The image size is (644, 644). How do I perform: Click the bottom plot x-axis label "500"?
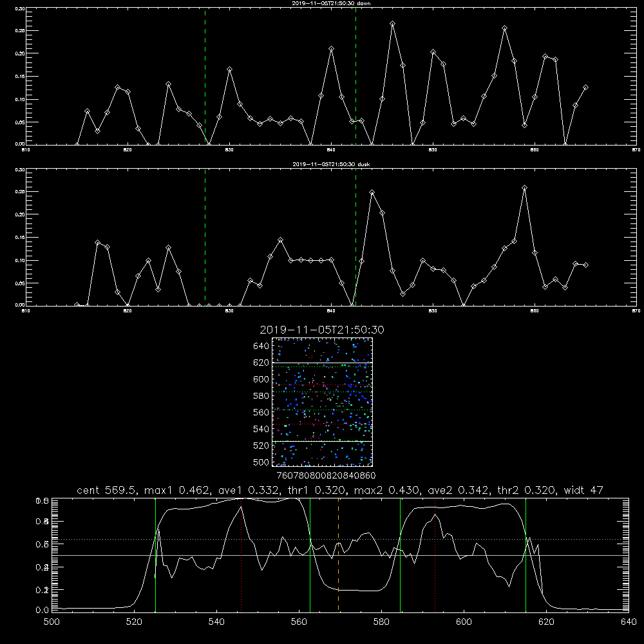52,622
